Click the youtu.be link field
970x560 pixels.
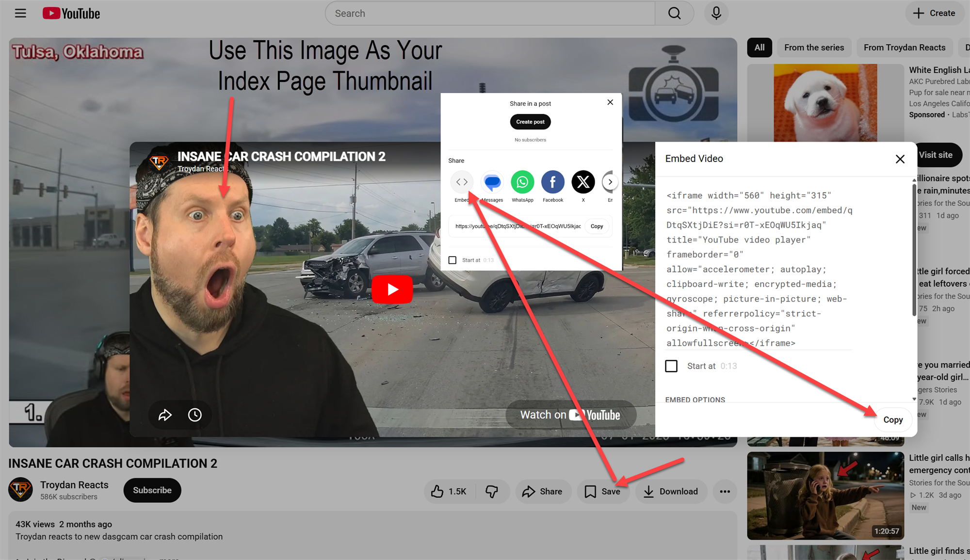pyautogui.click(x=517, y=226)
